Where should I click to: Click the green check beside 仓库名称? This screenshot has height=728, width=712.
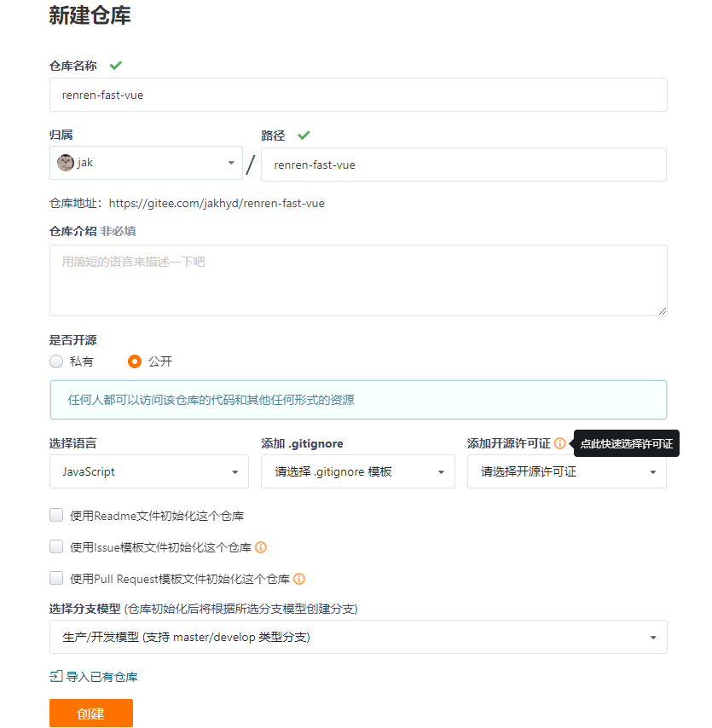pos(116,66)
